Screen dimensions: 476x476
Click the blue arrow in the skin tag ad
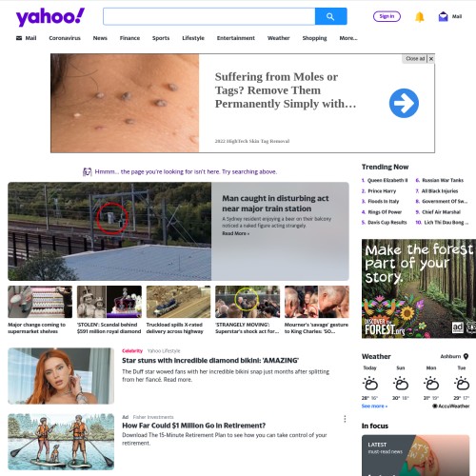(x=404, y=103)
